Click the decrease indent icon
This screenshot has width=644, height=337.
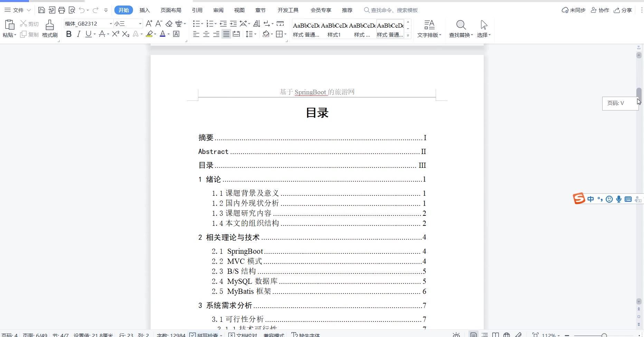point(223,23)
